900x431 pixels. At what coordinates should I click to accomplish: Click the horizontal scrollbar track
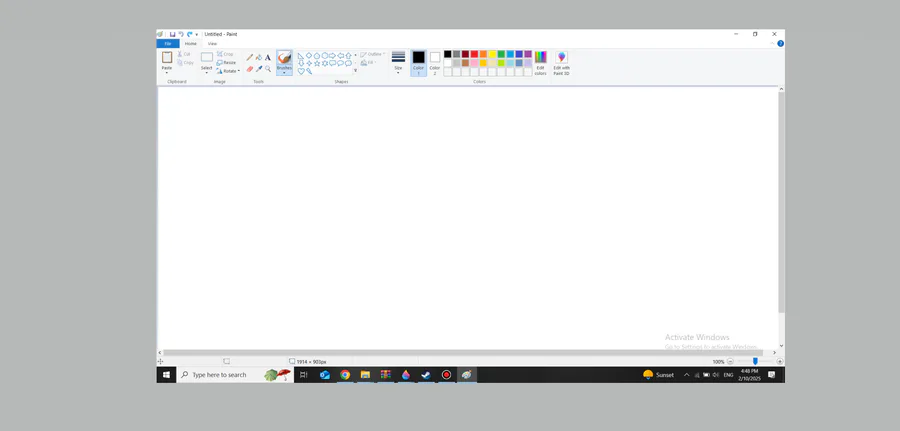pos(463,352)
